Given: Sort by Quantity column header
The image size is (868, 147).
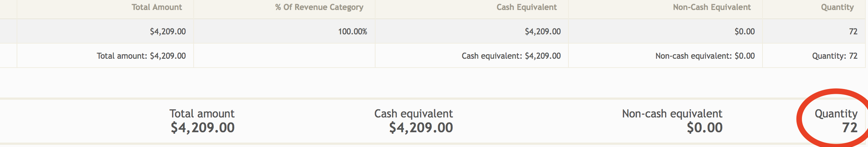Looking at the screenshot, I should pyautogui.click(x=837, y=7).
